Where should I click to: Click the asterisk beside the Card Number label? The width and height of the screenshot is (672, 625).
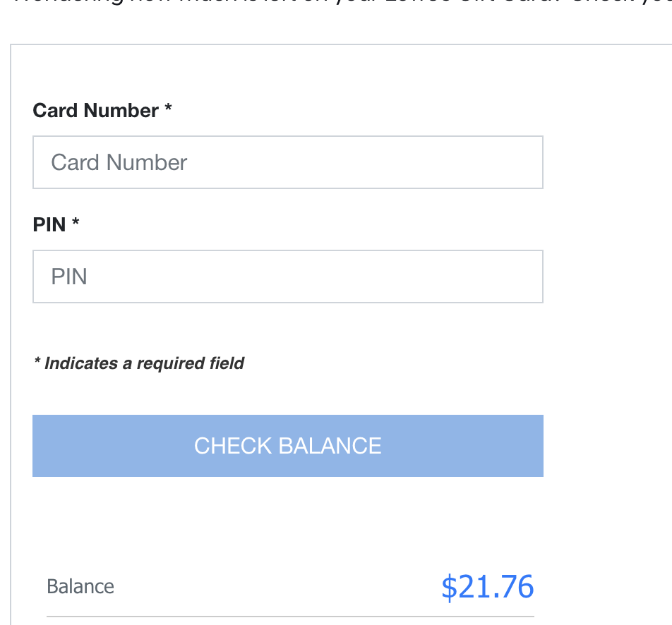168,109
